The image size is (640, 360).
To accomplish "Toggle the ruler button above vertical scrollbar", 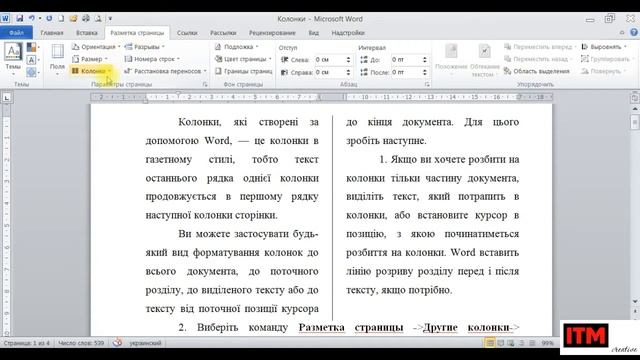I will pyautogui.click(x=634, y=97).
